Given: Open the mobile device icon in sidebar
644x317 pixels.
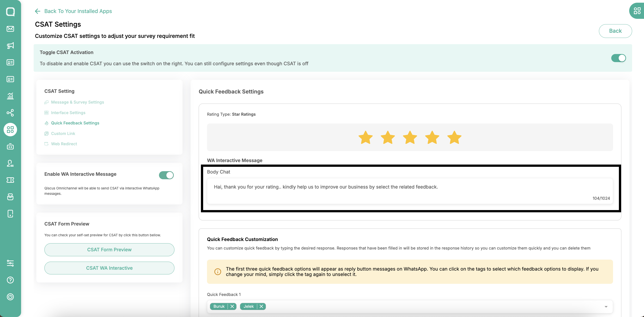Looking at the screenshot, I should pyautogui.click(x=10, y=214).
